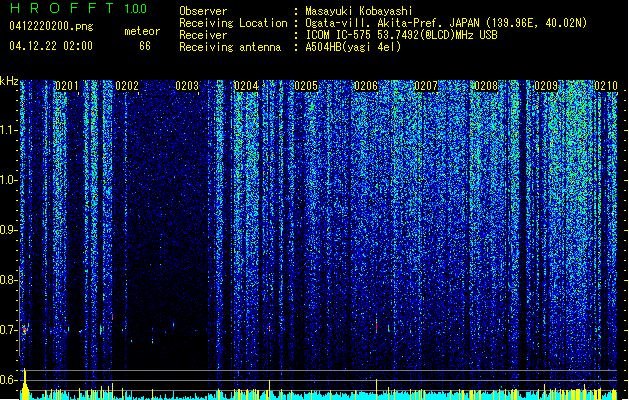Viewport: 629px width, 400px height.
Task: Click the 0210 time marker
Action: pos(606,86)
